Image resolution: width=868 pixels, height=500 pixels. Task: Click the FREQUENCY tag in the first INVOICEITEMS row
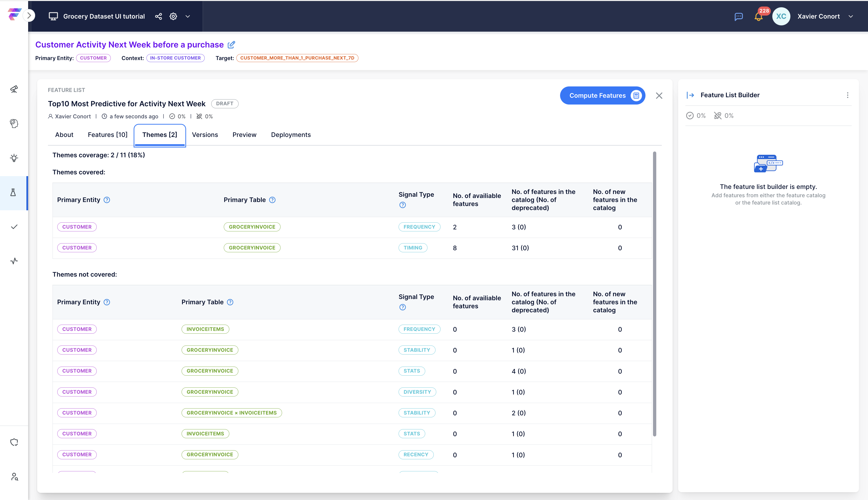(419, 329)
